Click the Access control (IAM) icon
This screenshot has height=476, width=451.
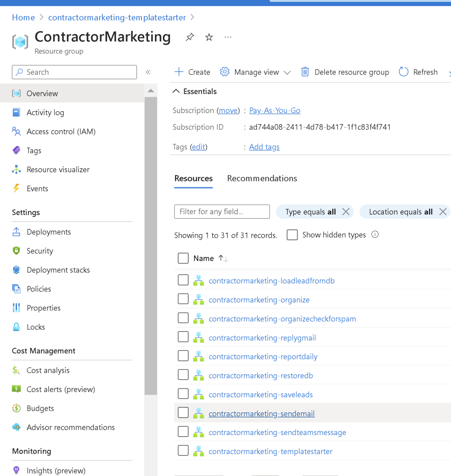(16, 131)
